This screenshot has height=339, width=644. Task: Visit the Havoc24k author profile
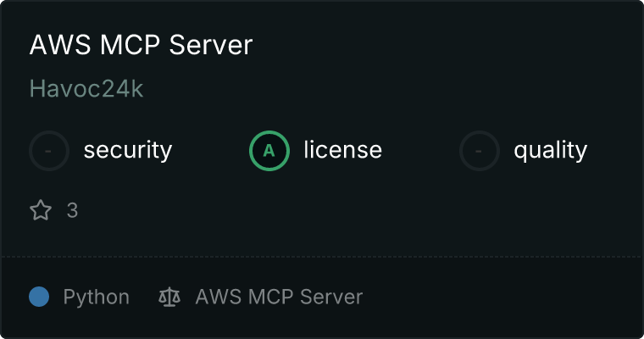point(86,89)
